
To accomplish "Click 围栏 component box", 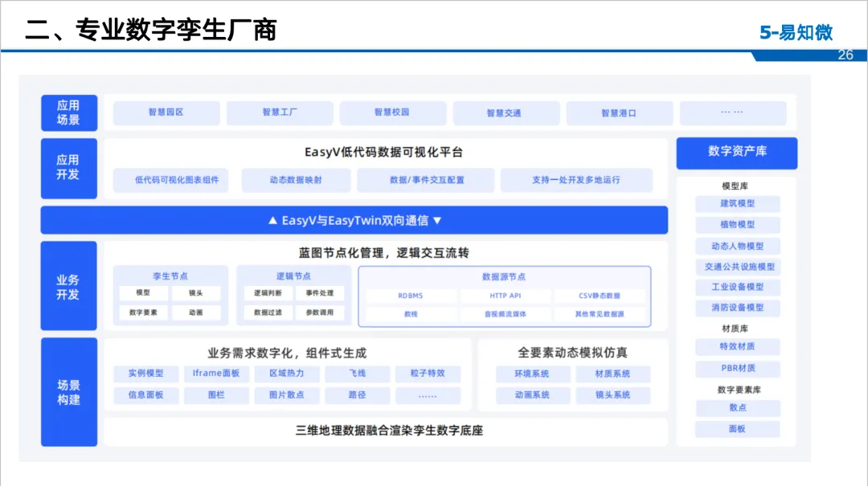I will [x=216, y=395].
